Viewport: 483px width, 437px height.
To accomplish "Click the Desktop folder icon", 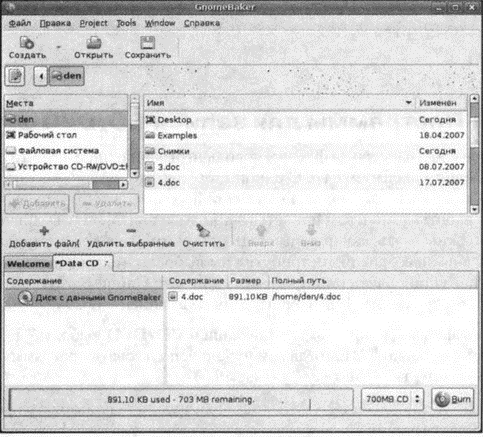I will (150, 119).
